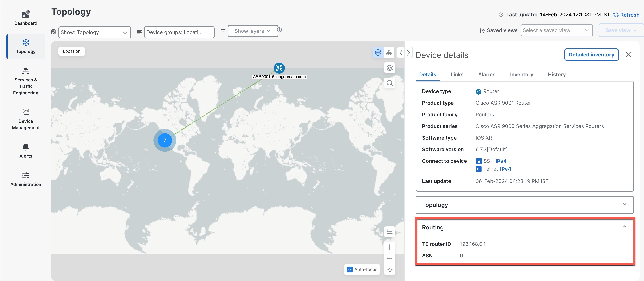Image resolution: width=644 pixels, height=281 pixels.
Task: Open the map search tool
Action: pyautogui.click(x=390, y=83)
